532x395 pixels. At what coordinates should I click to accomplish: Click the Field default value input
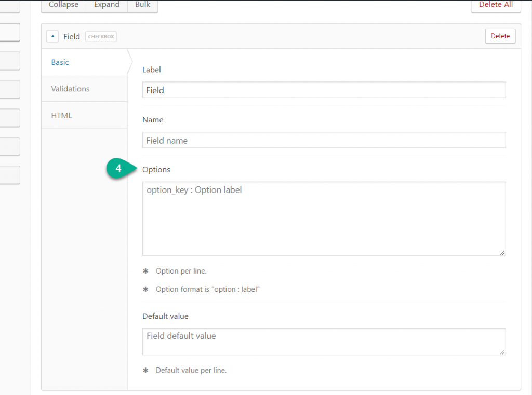coord(324,342)
